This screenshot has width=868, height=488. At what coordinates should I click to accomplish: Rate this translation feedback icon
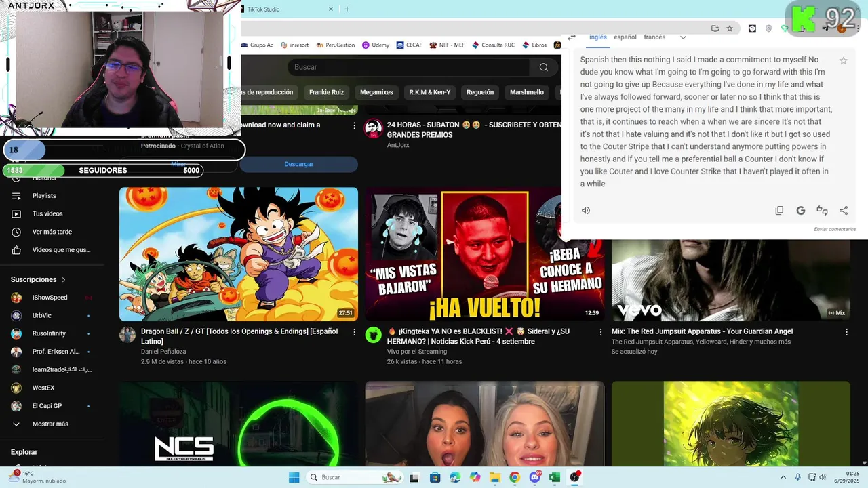click(822, 211)
